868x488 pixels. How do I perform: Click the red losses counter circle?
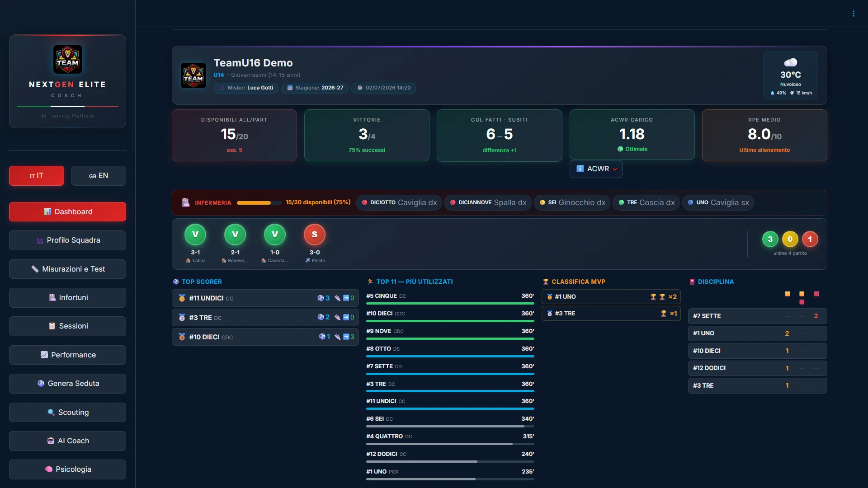pyautogui.click(x=810, y=239)
